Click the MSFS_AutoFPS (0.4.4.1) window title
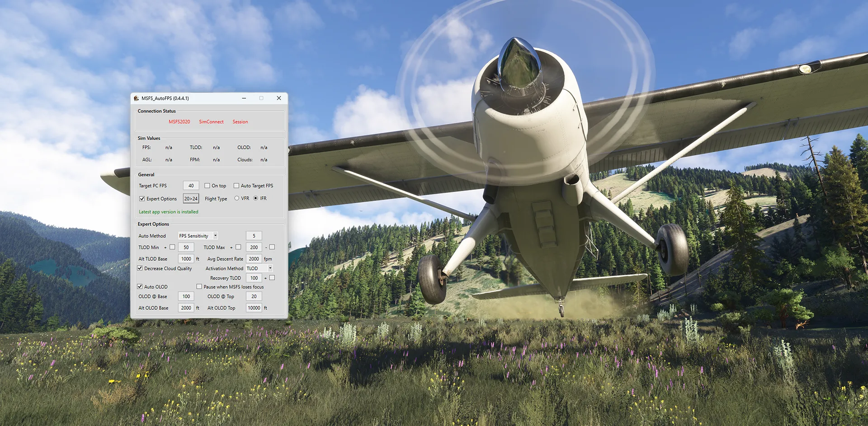 tap(165, 98)
